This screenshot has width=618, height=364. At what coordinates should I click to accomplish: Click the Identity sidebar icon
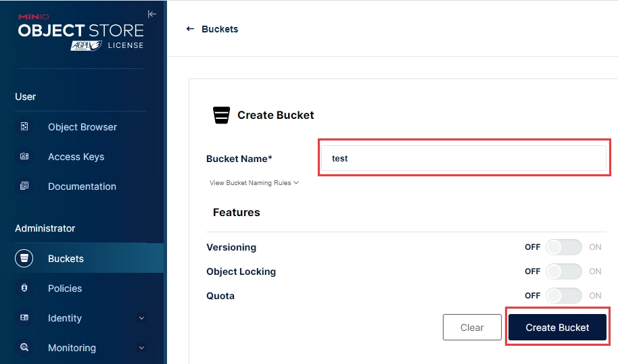24,318
